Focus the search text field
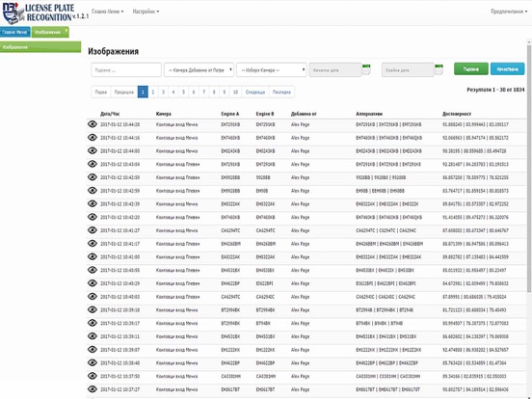 (126, 70)
